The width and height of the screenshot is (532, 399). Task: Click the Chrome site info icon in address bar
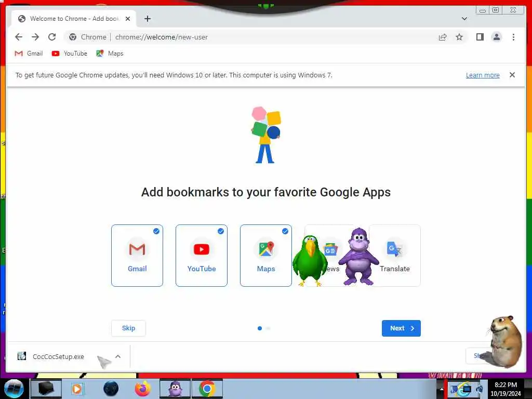point(73,37)
